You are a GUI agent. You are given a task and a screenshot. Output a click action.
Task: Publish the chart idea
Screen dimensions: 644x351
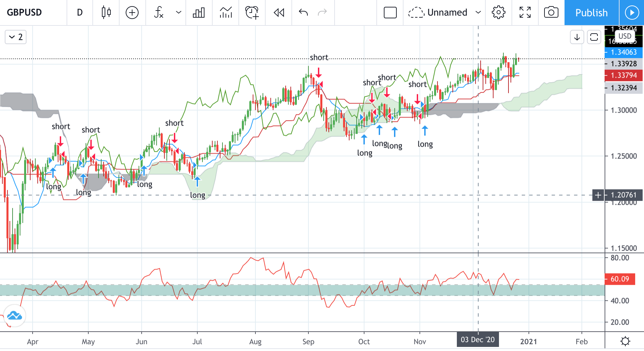pyautogui.click(x=591, y=13)
